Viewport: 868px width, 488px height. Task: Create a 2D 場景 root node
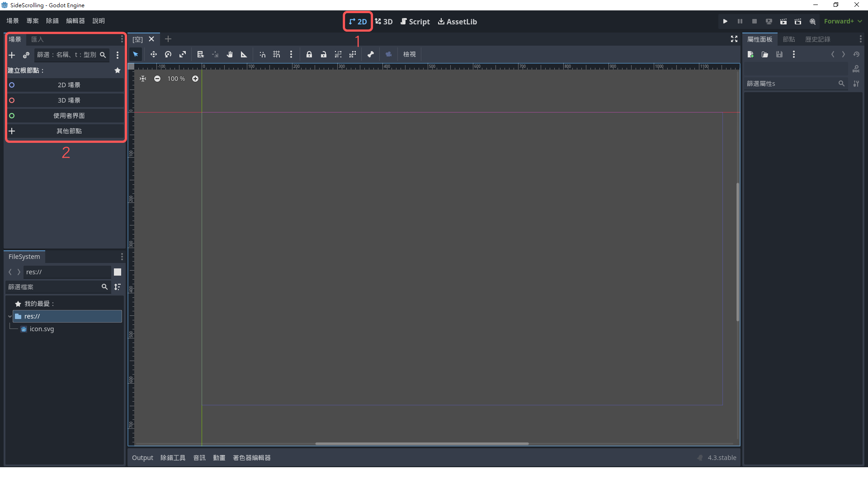pos(69,85)
